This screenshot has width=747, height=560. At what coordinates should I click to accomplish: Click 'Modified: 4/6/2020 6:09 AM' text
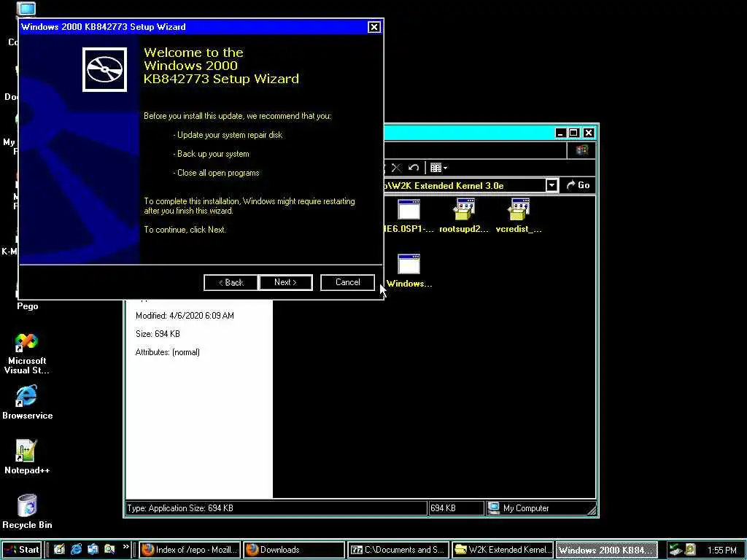(x=185, y=315)
